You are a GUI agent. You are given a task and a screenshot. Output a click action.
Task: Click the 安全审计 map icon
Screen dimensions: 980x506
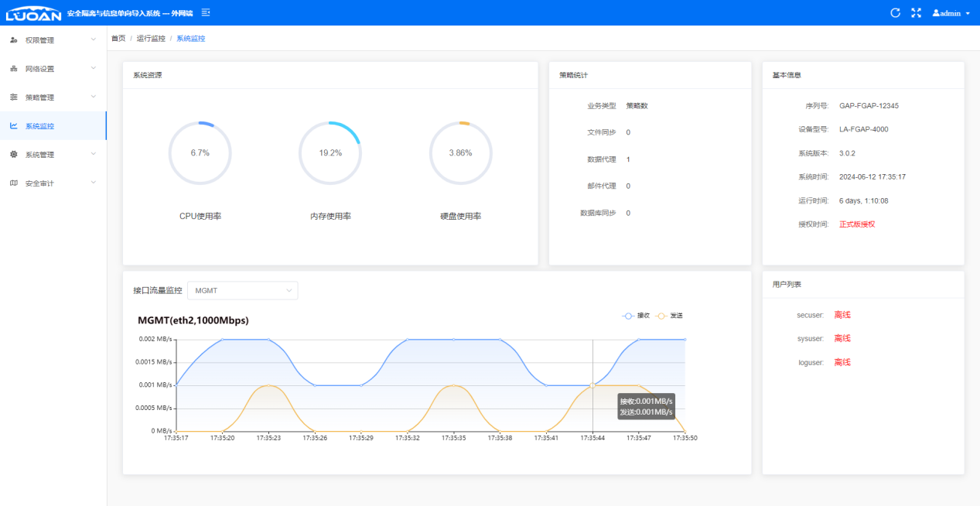14,183
